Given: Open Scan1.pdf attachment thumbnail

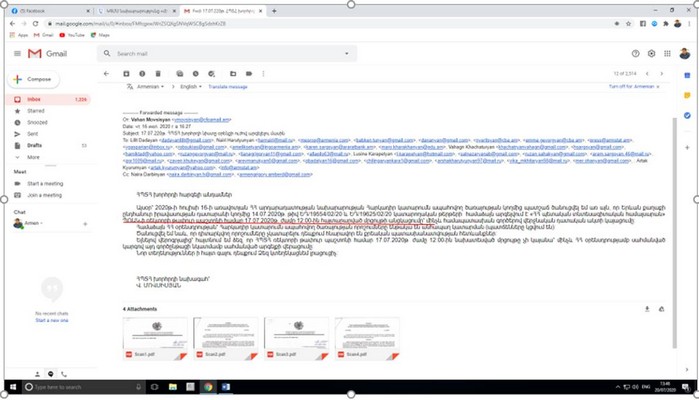Looking at the screenshot, I should [155, 338].
